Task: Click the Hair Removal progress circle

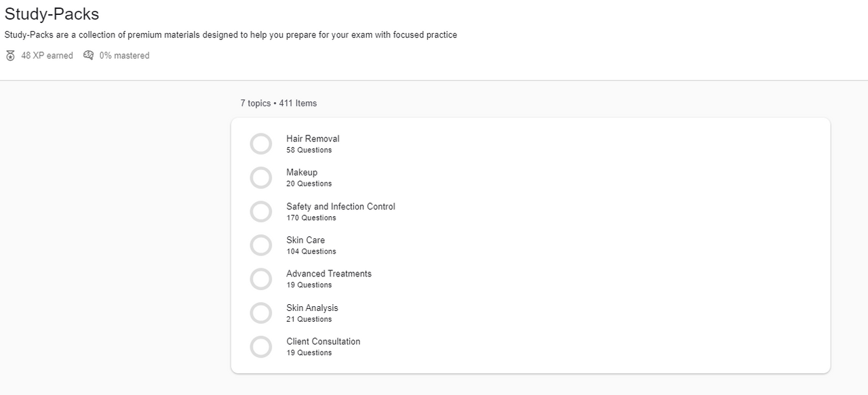Action: click(261, 144)
